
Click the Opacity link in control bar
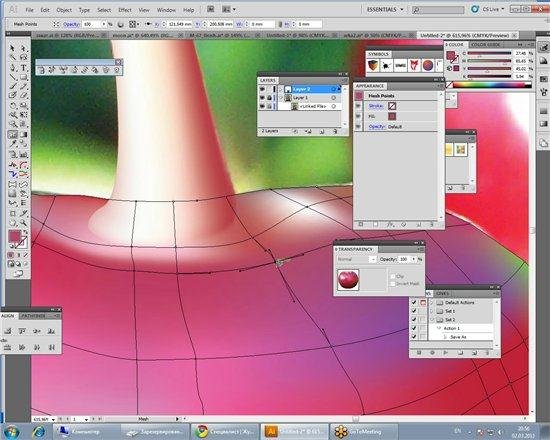coord(71,24)
